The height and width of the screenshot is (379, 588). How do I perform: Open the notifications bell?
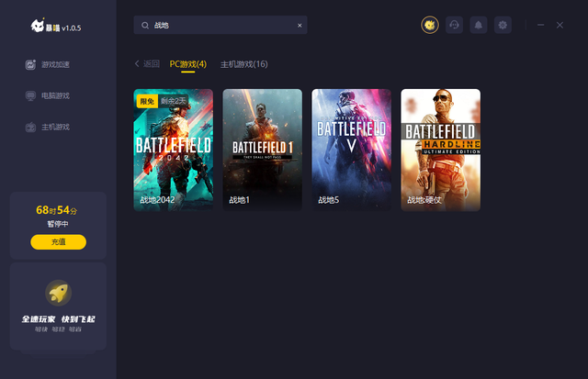[x=479, y=25]
